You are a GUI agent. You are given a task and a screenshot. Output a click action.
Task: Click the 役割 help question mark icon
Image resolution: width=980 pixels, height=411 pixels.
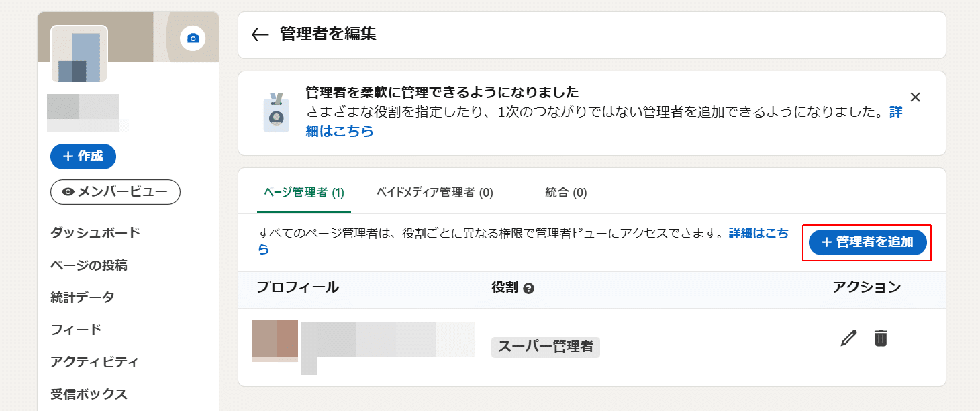(x=529, y=289)
